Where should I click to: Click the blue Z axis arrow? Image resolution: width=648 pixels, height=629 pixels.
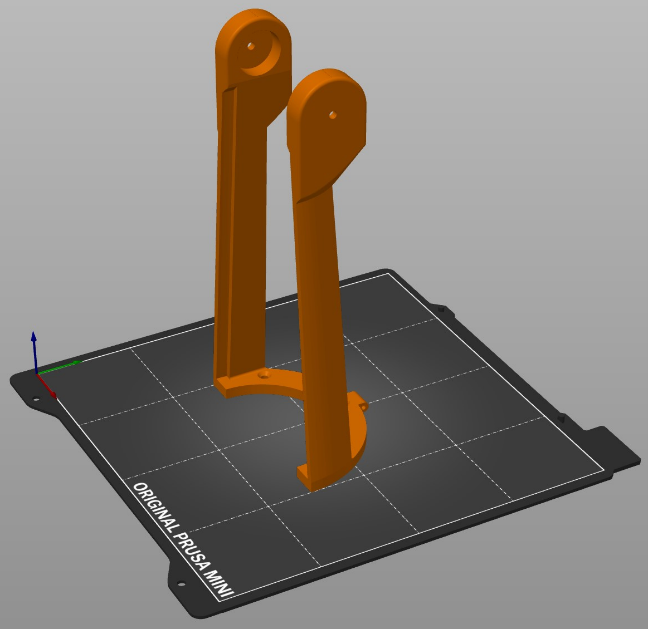pos(35,351)
